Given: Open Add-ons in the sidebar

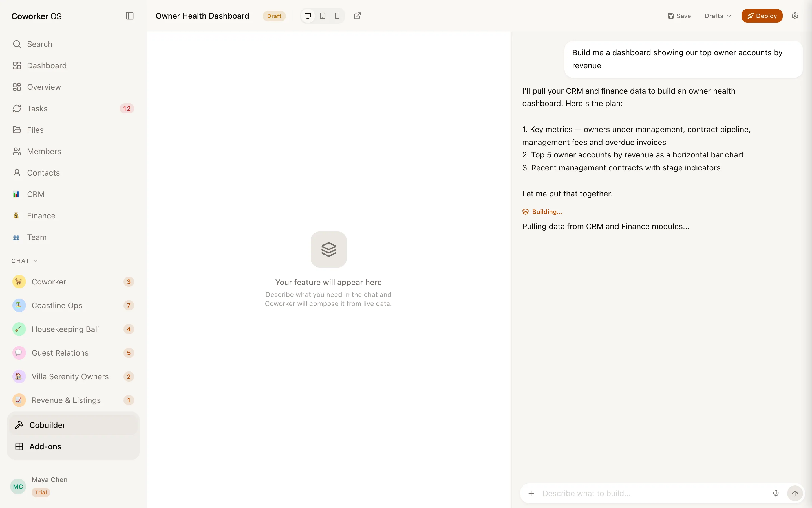Looking at the screenshot, I should [73, 446].
